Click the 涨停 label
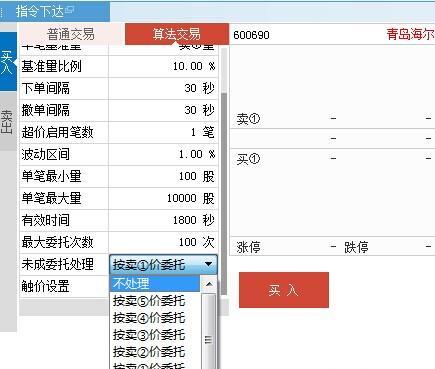 click(248, 248)
